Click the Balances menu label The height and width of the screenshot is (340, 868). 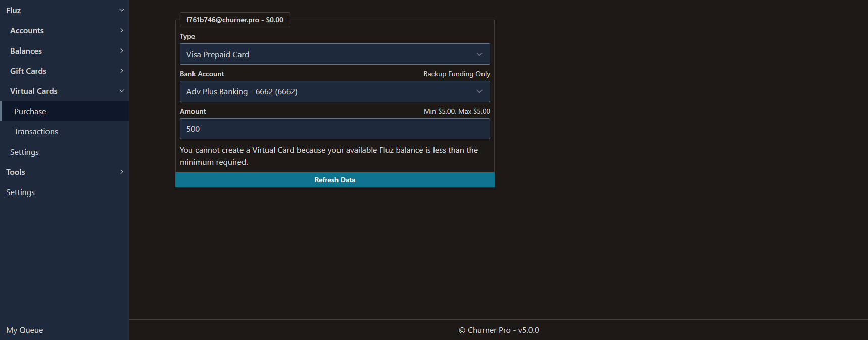pyautogui.click(x=26, y=51)
